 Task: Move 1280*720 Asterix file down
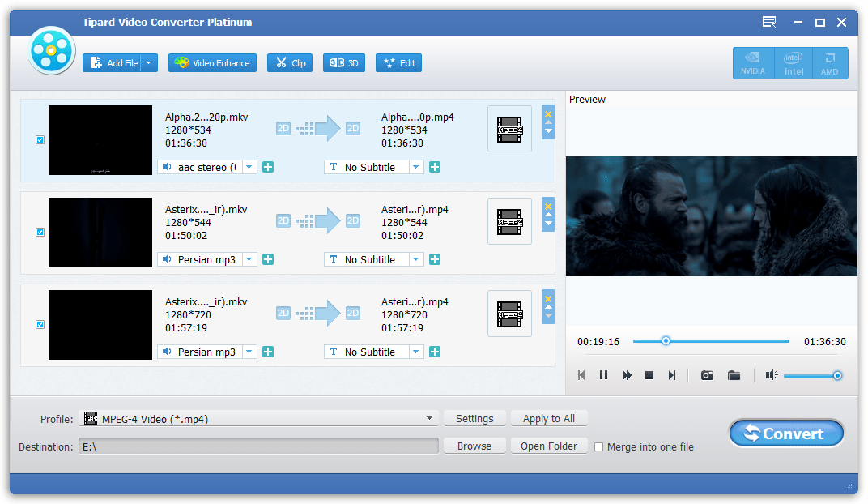point(548,316)
